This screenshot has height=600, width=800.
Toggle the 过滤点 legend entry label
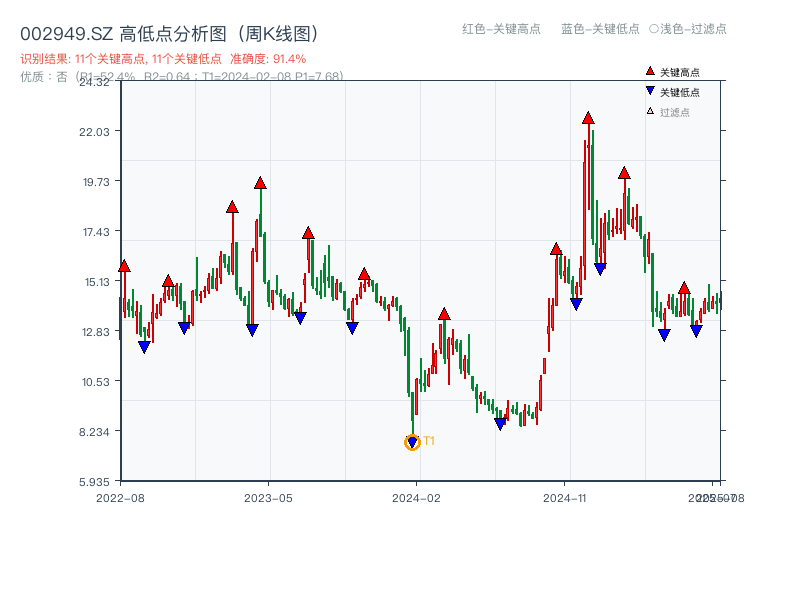[x=674, y=112]
